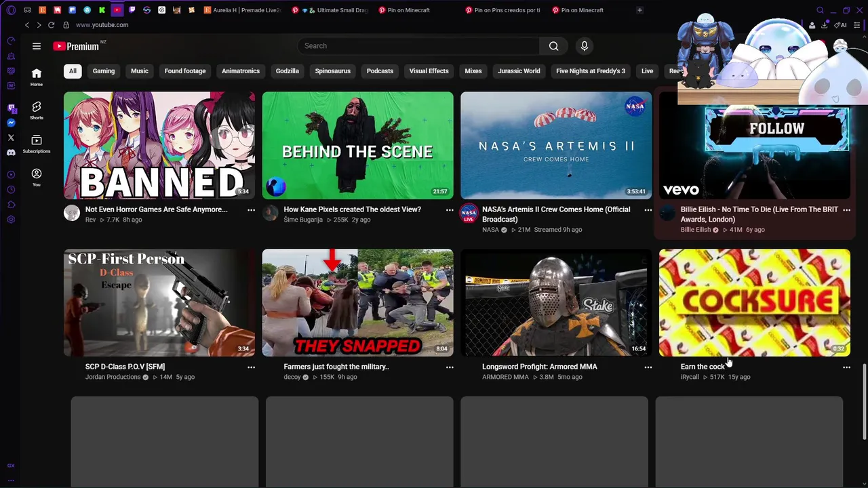Open Longsword Profight: Armored MMA title
Image resolution: width=868 pixels, height=488 pixels.
[x=540, y=367]
